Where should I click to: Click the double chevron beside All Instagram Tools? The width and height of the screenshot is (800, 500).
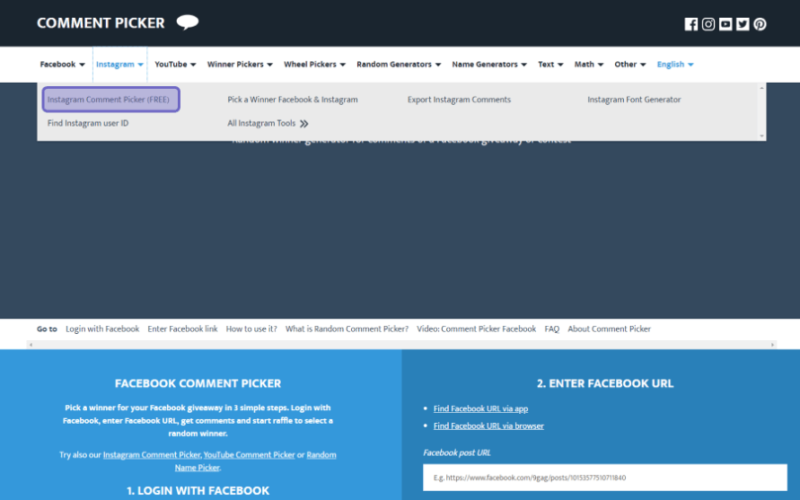pos(304,123)
